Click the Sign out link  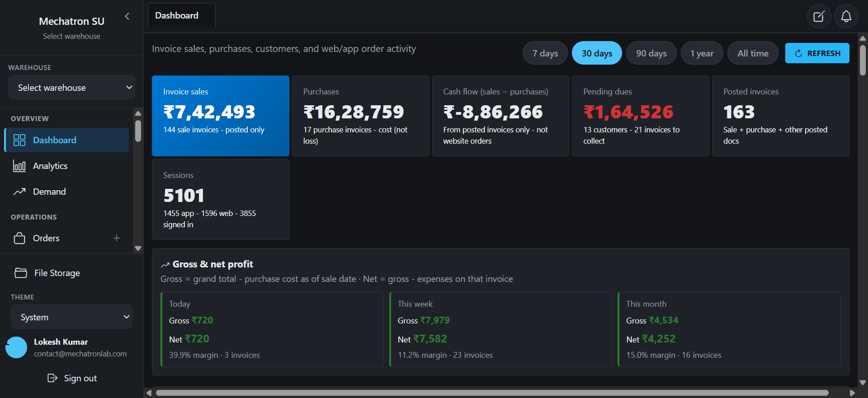coord(72,378)
